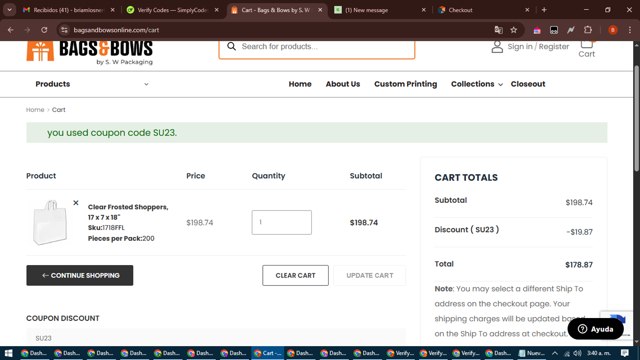640x360 pixels.
Task: Click the Total amount $178.87
Action: point(579,265)
